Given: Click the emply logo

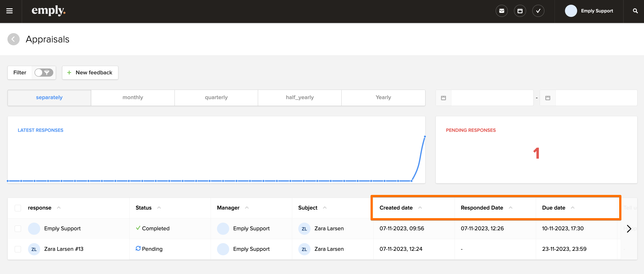Looking at the screenshot, I should 48,11.
